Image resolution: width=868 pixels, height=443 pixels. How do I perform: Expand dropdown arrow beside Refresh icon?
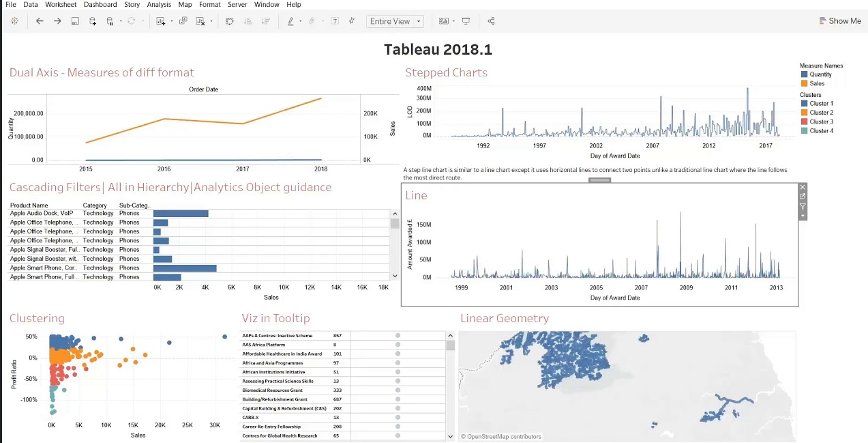point(142,22)
